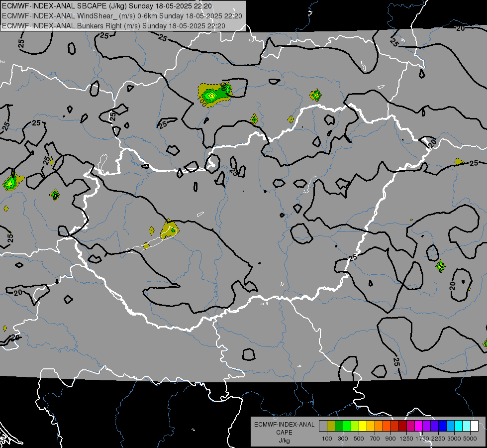Click the pure blue legend swatch
Viewport: 487px width, 448px height.
coord(443,426)
